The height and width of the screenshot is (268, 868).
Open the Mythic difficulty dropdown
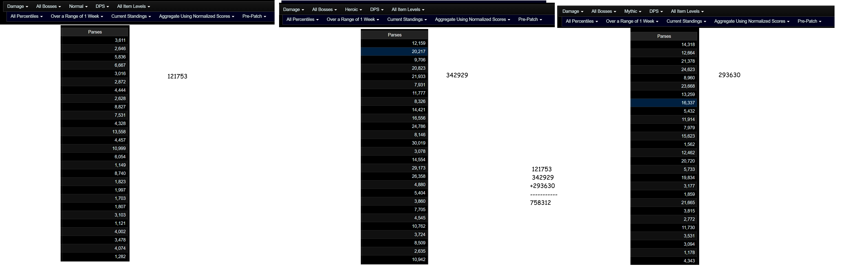[632, 11]
